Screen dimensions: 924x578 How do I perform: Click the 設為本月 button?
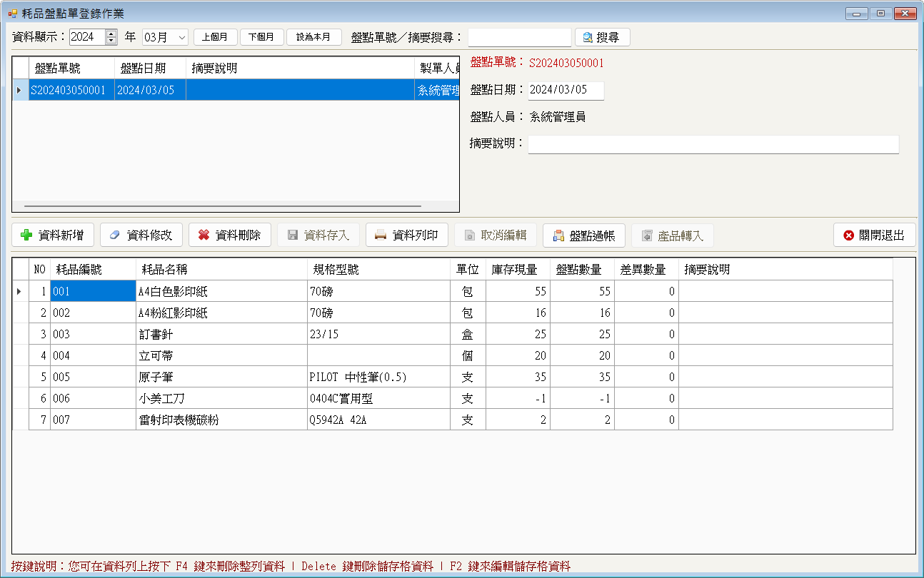314,37
